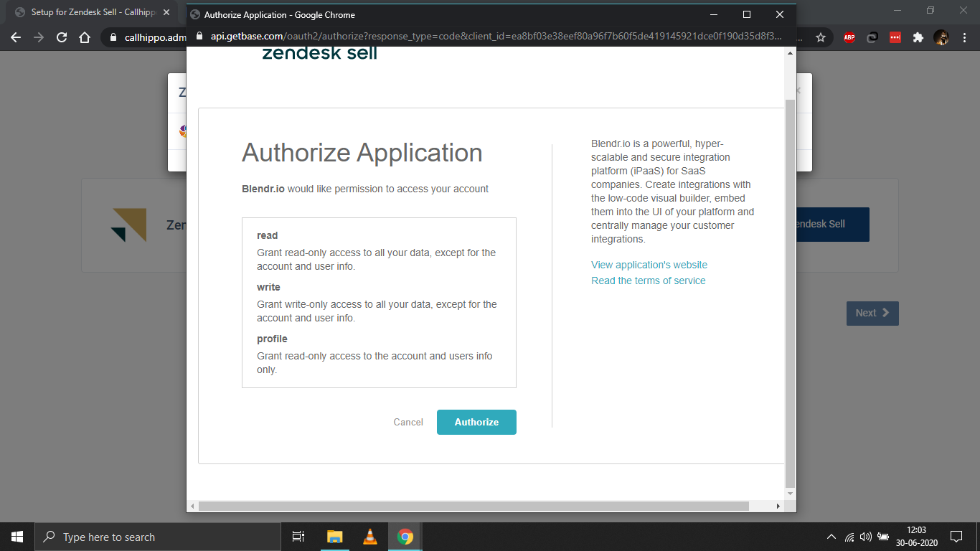
Task: Open the notification center icon
Action: click(x=956, y=537)
